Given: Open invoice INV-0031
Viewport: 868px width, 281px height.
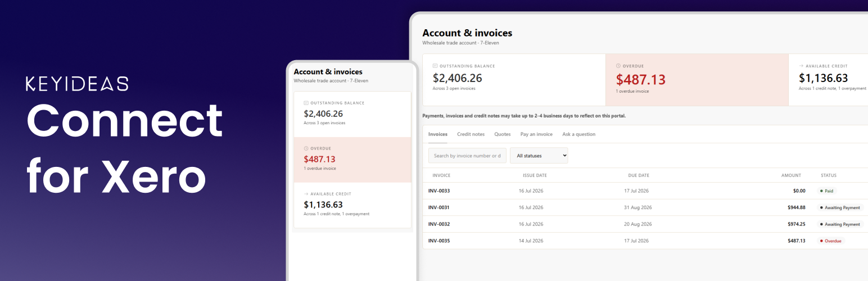Looking at the screenshot, I should pos(438,207).
